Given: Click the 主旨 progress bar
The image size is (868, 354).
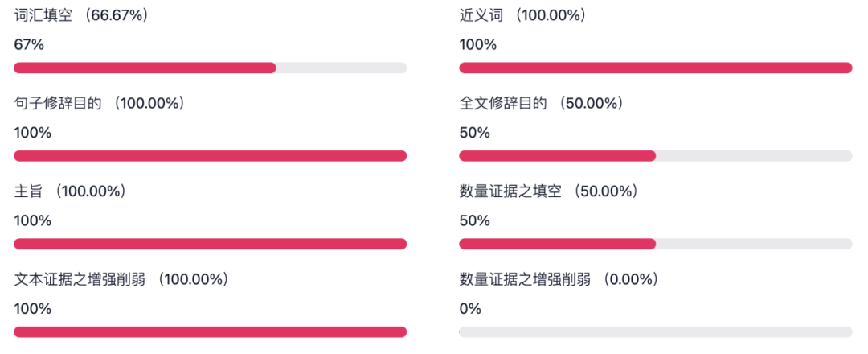Looking at the screenshot, I should pos(211,244).
